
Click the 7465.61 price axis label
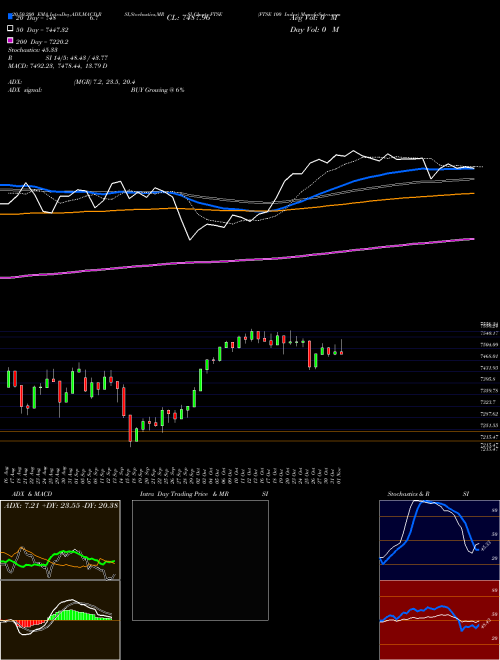tap(489, 356)
